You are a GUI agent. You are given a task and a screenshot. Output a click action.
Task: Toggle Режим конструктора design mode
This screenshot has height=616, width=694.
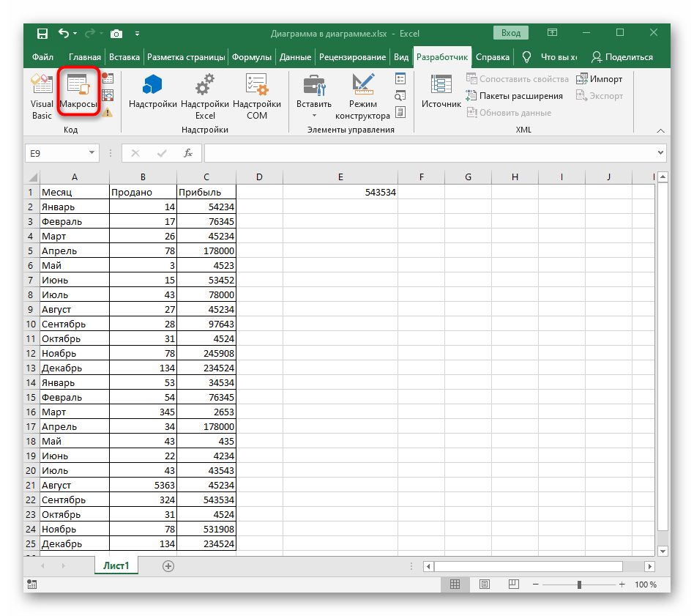pos(362,97)
